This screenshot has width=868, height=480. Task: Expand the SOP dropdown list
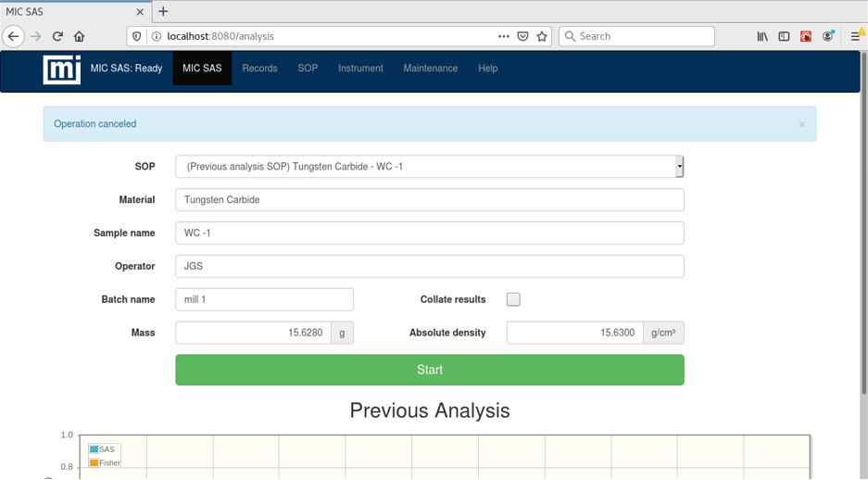pos(679,167)
